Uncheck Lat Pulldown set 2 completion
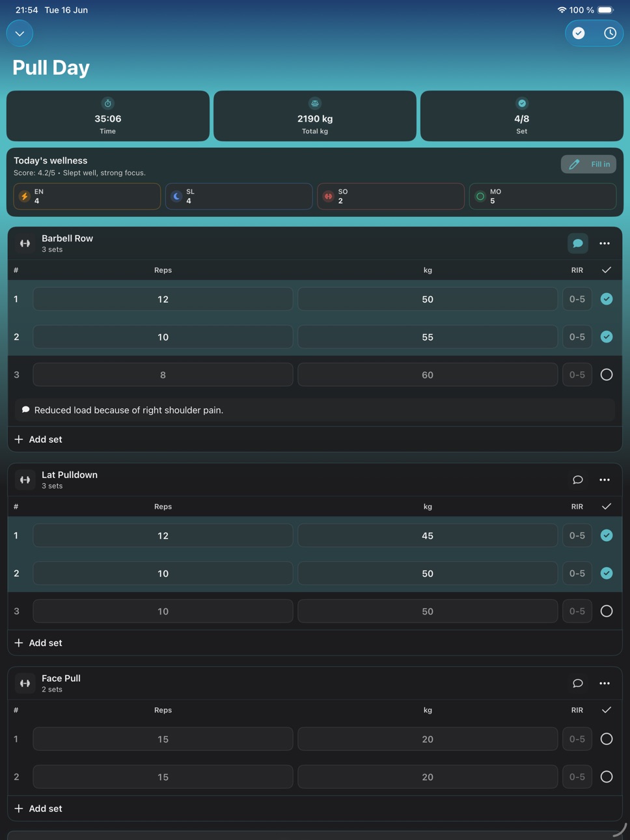 pyautogui.click(x=607, y=573)
